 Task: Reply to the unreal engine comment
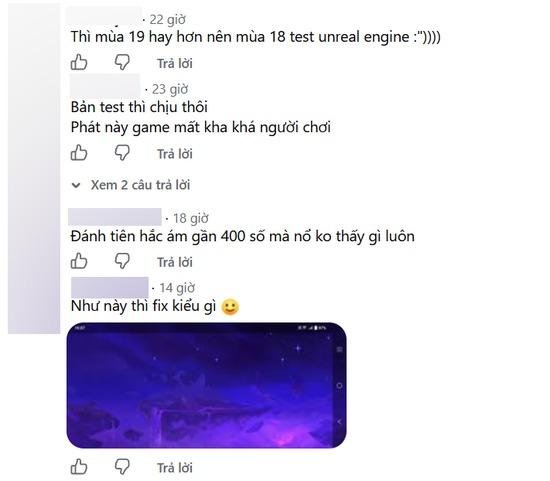pos(175,64)
